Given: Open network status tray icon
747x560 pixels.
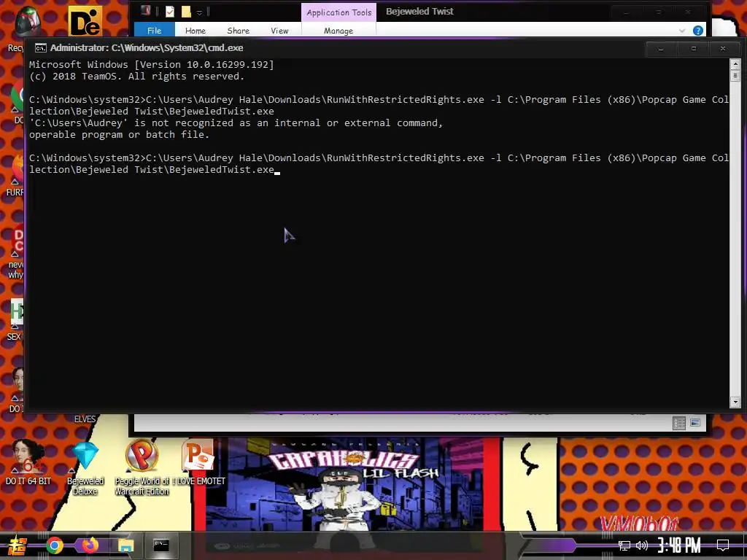Looking at the screenshot, I should (624, 545).
